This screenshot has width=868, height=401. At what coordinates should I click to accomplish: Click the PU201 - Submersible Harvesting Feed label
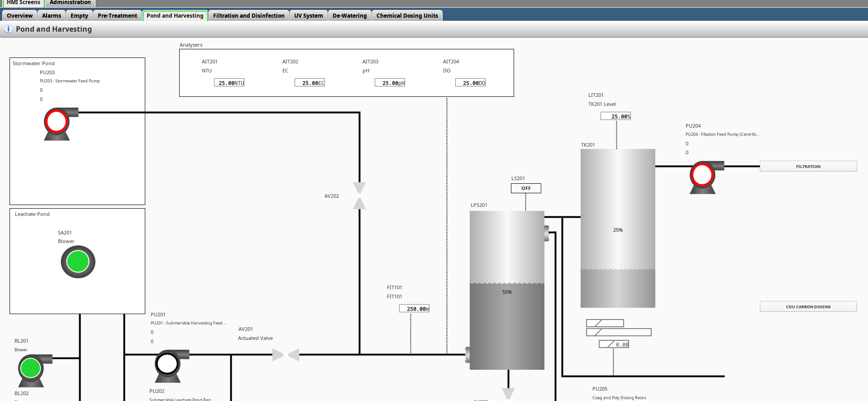[188, 323]
